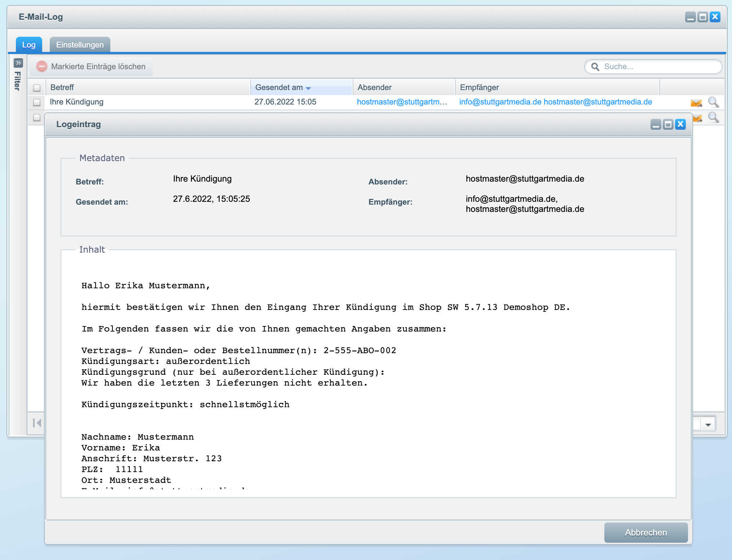The width and height of the screenshot is (732, 560).
Task: Maximize the Logeintrag window
Action: tap(668, 124)
